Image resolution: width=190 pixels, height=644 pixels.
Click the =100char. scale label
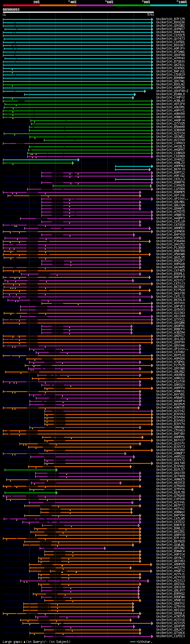[144, 641]
